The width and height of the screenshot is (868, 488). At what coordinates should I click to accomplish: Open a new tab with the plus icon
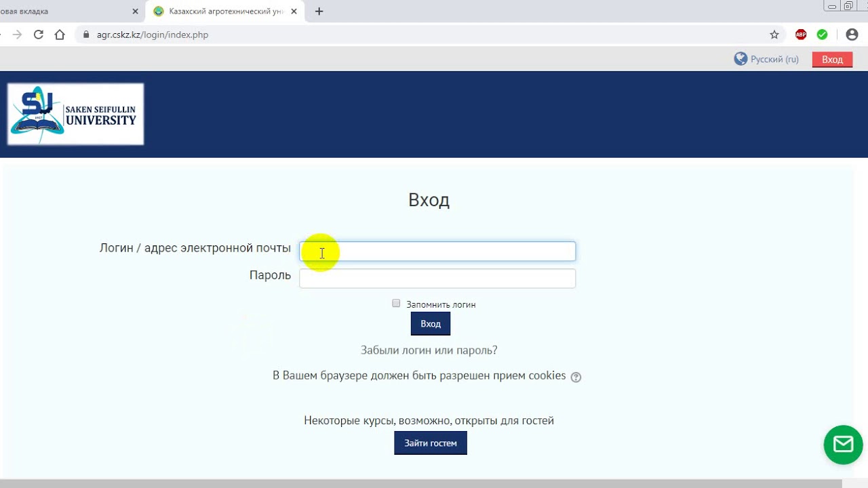319,12
